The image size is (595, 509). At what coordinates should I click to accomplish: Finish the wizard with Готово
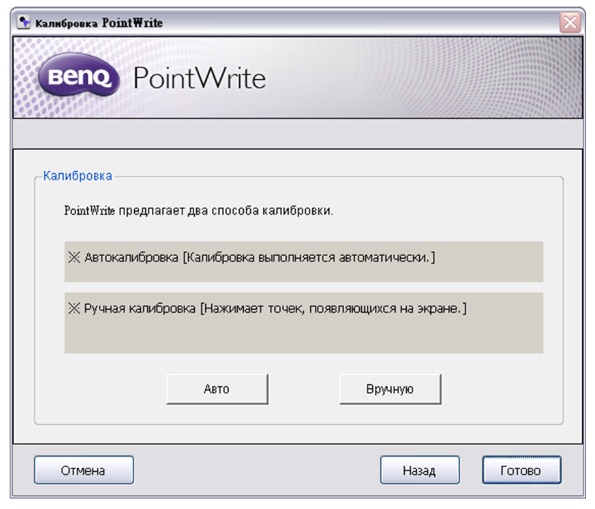[x=521, y=470]
